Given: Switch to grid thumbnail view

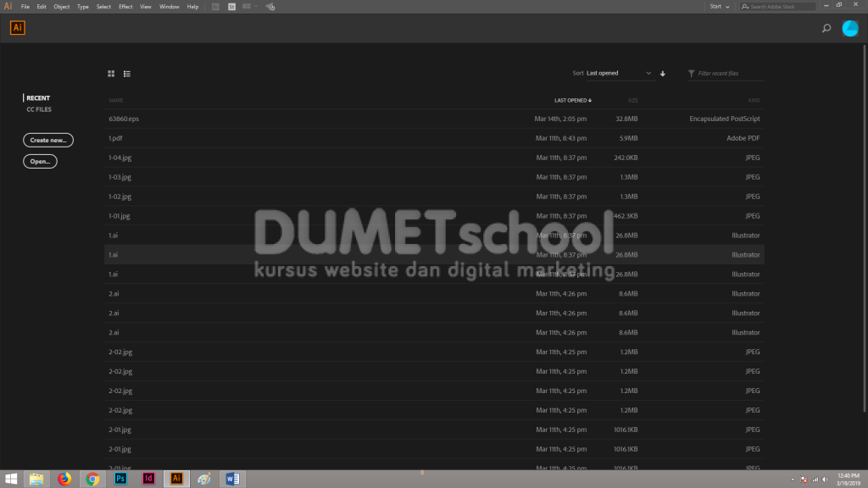Looking at the screenshot, I should tap(111, 74).
